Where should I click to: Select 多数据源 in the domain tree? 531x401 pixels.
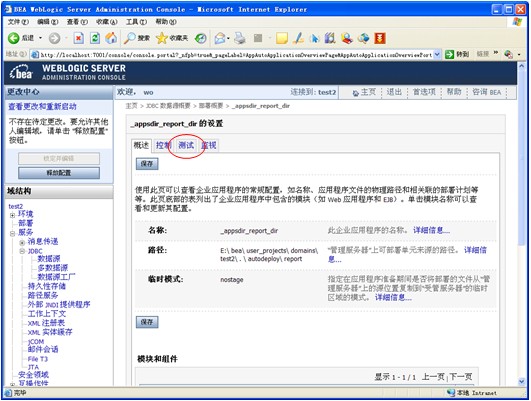click(x=53, y=268)
